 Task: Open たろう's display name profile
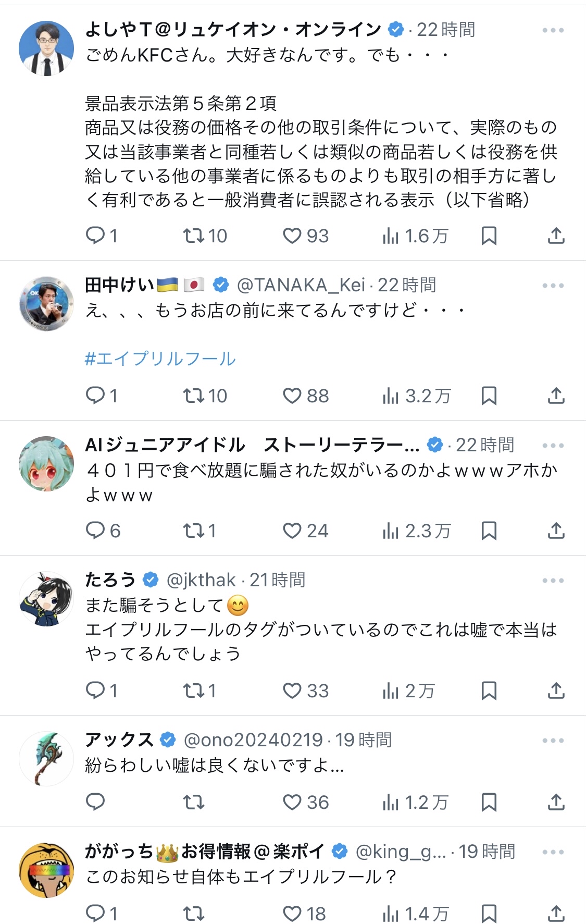pos(110,580)
